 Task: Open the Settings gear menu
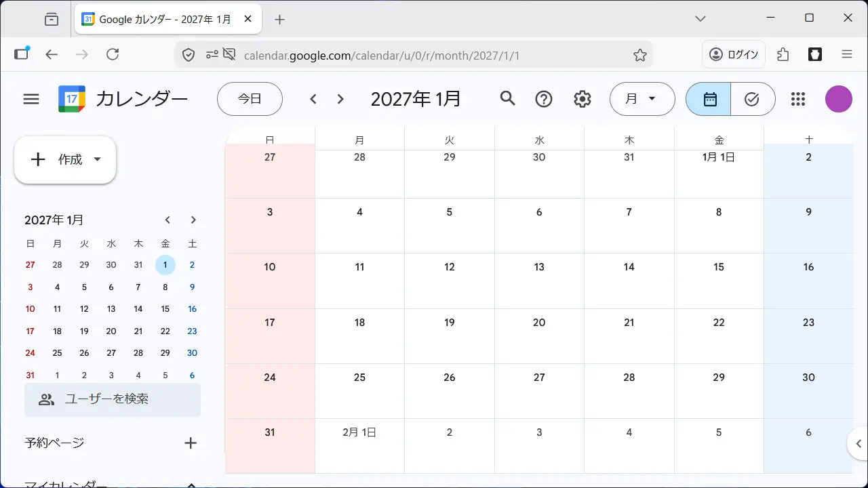[x=582, y=98]
